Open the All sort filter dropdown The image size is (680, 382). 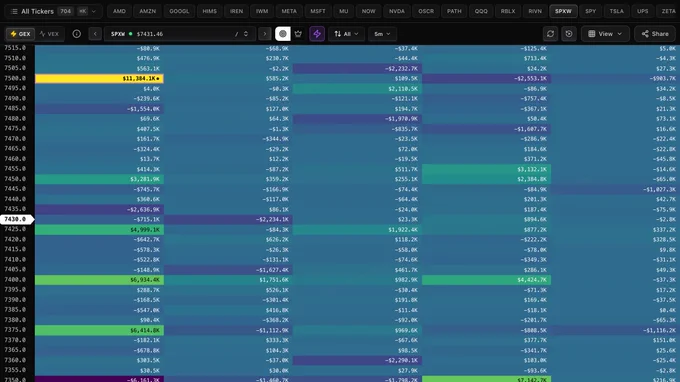tap(346, 34)
